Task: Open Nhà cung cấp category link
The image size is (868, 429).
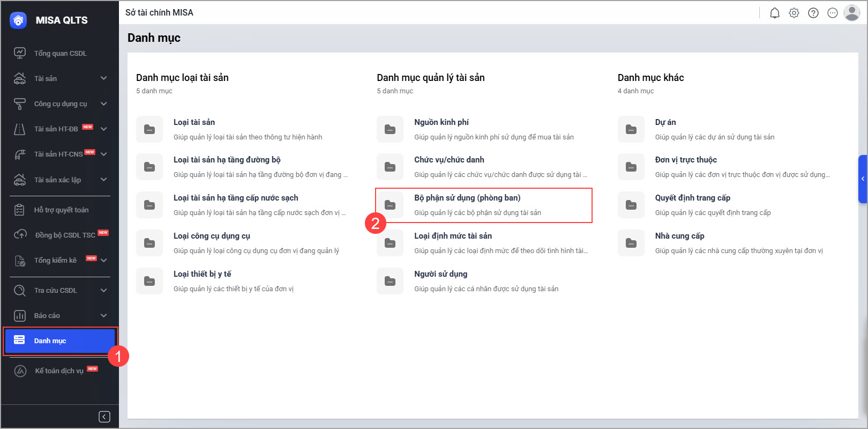Action: [679, 236]
